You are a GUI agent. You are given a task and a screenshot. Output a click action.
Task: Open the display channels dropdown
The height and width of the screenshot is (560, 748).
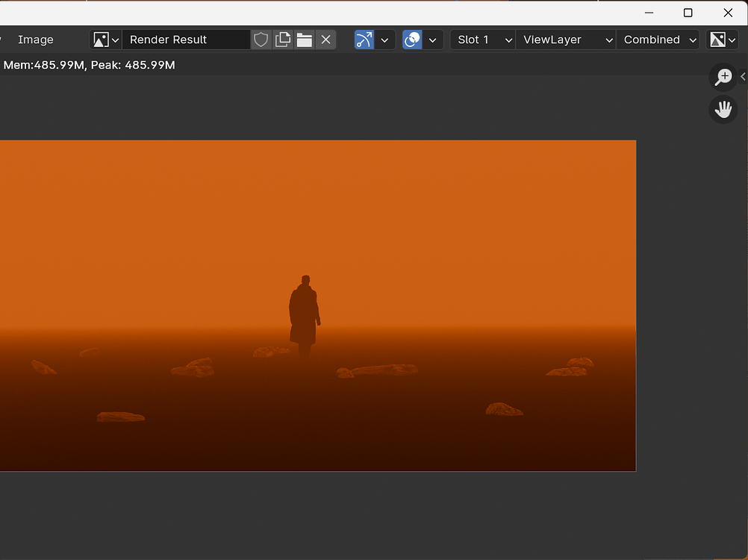(722, 40)
